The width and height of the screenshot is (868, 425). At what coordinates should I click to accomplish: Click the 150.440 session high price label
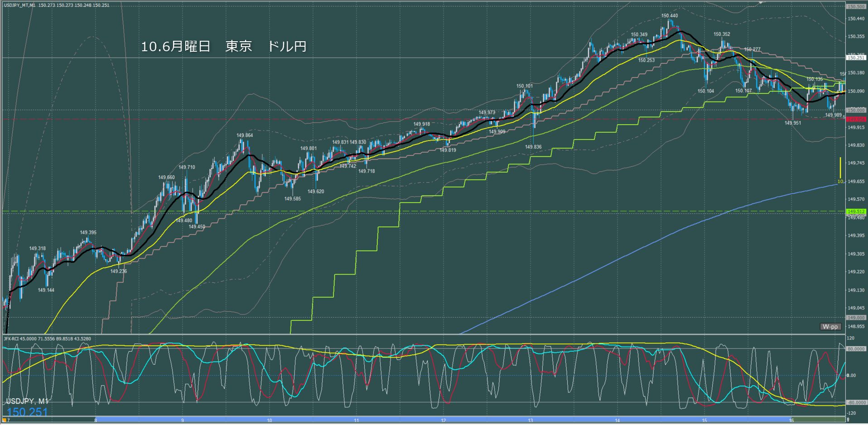[x=669, y=15]
